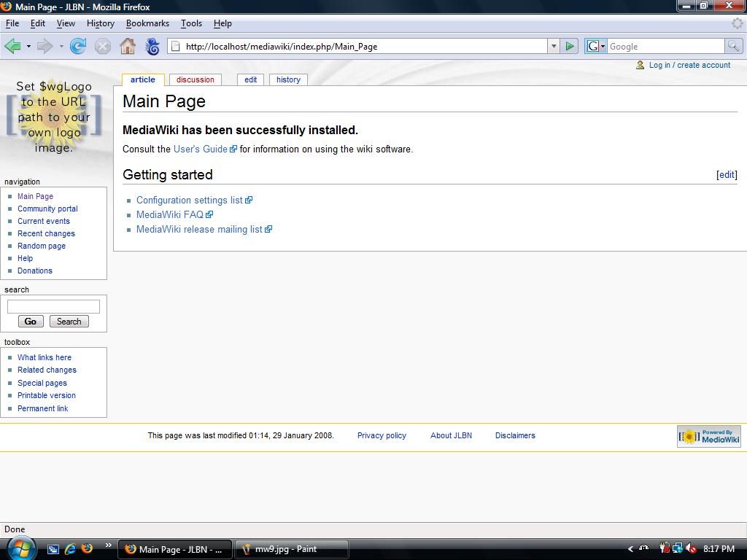
Task: Click the blue swirl icon next to Home
Action: [152, 47]
